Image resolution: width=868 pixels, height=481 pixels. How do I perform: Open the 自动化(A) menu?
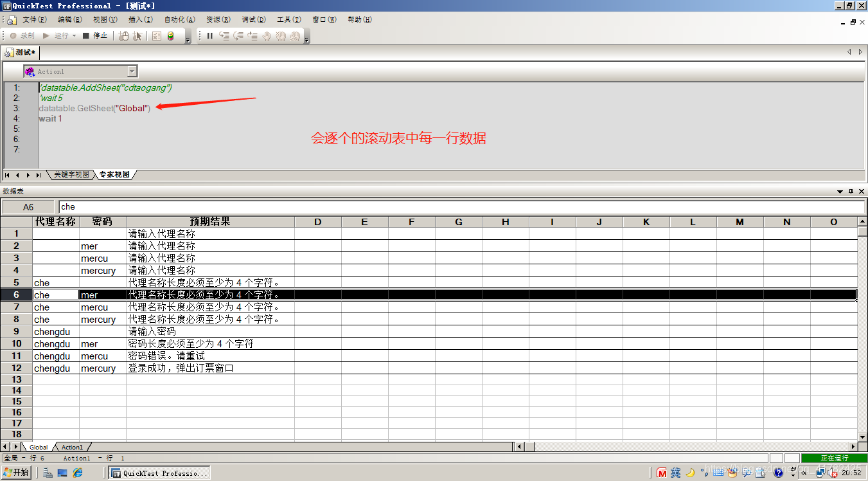tap(179, 20)
